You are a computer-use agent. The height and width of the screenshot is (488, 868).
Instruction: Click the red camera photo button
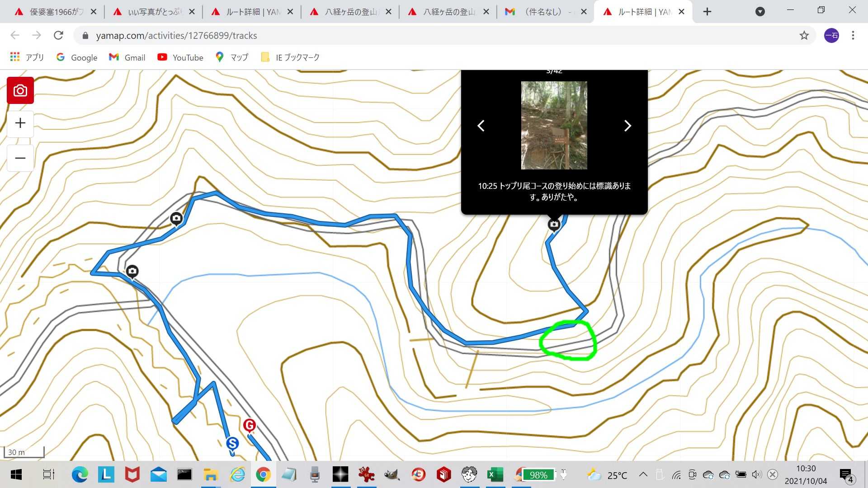(20, 90)
